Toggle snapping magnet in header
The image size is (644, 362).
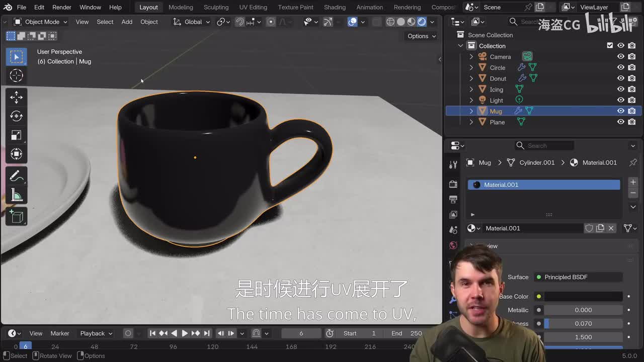[239, 22]
